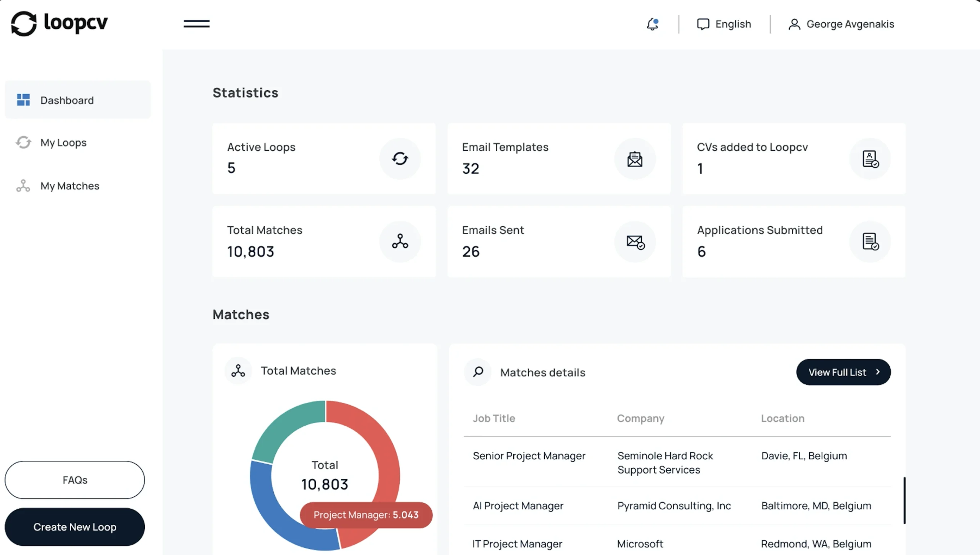Click Pyramid Consulting, Inc company
Viewport: 980px width, 555px height.
(x=674, y=506)
